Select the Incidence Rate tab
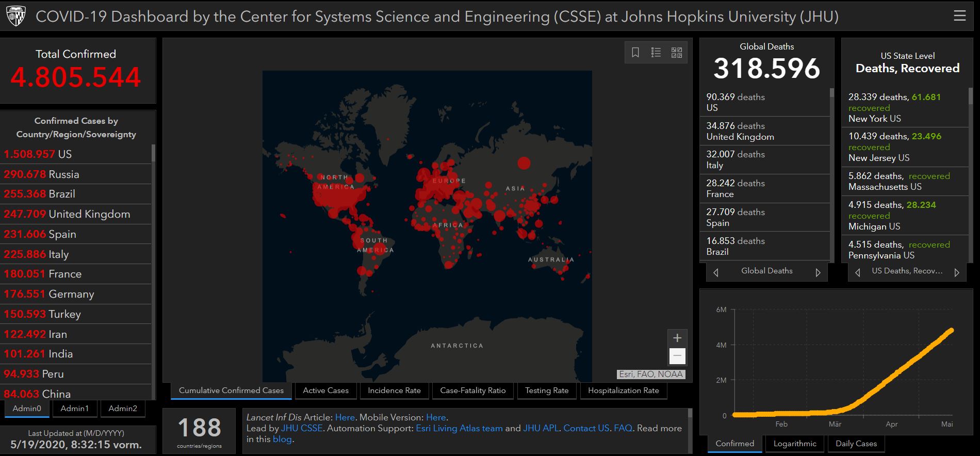 394,390
